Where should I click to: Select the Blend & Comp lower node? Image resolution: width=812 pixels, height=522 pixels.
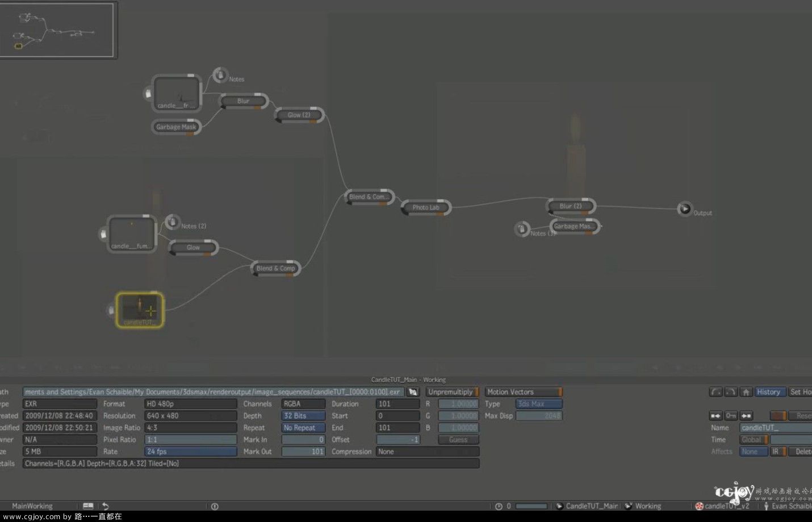click(x=276, y=268)
